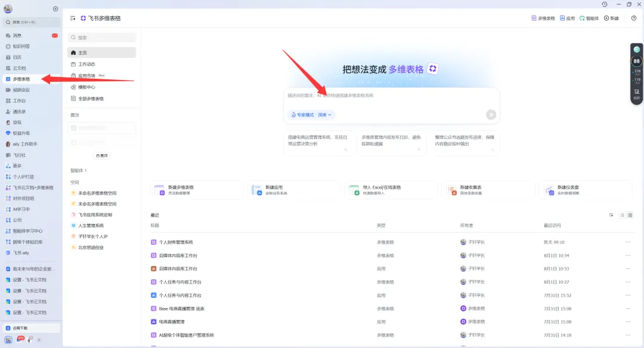This screenshot has width=644, height=348.
Task: Open AI超级个体智能客户管理系统 in recent list
Action: click(187, 335)
